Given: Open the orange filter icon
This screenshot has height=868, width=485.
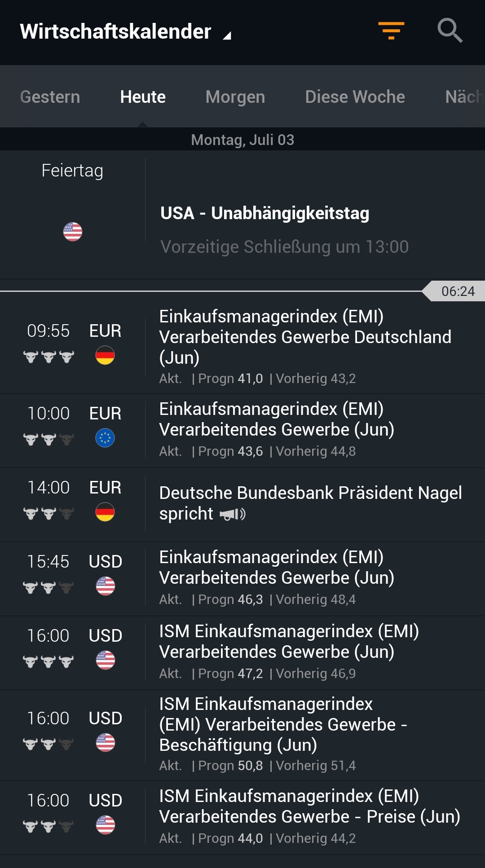Looking at the screenshot, I should pos(391,31).
